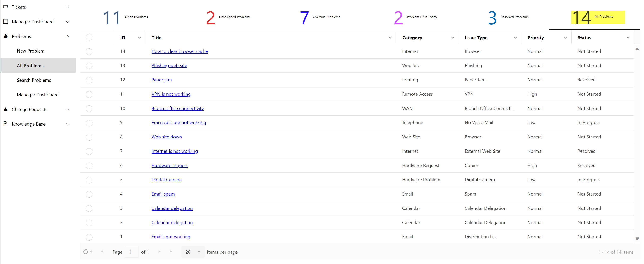
Task: Open Search Problems in sidebar
Action: tap(34, 80)
